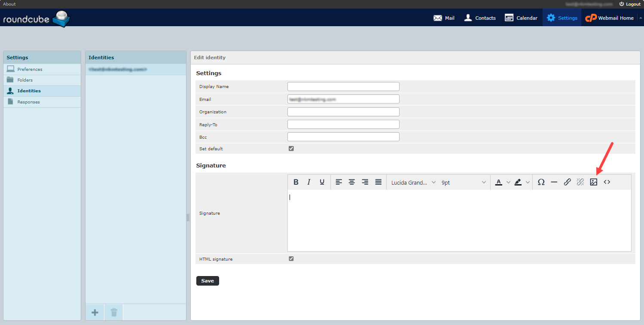The image size is (644, 325).
Task: Toggle bold formatting in signature editor
Action: (x=296, y=182)
